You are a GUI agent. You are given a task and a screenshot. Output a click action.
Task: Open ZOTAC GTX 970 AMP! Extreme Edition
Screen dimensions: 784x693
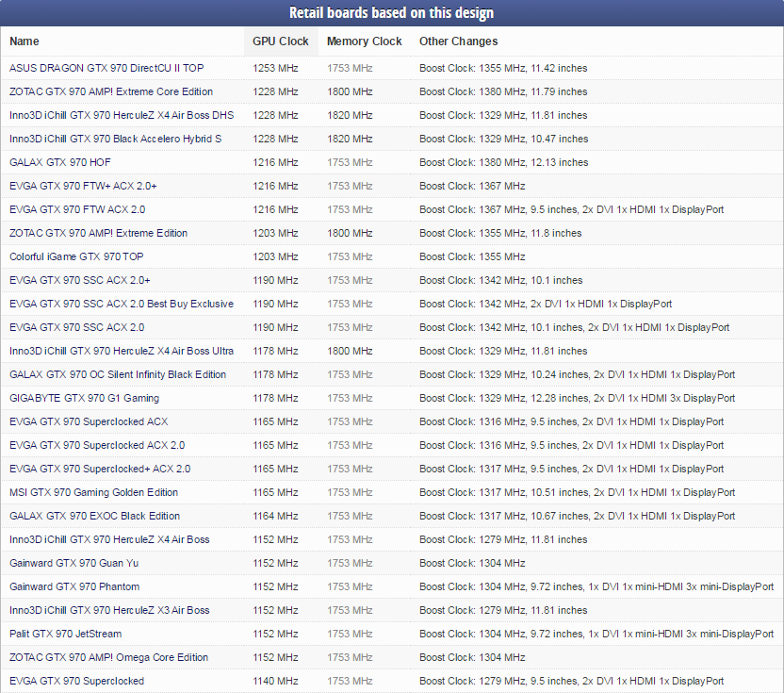tap(99, 233)
